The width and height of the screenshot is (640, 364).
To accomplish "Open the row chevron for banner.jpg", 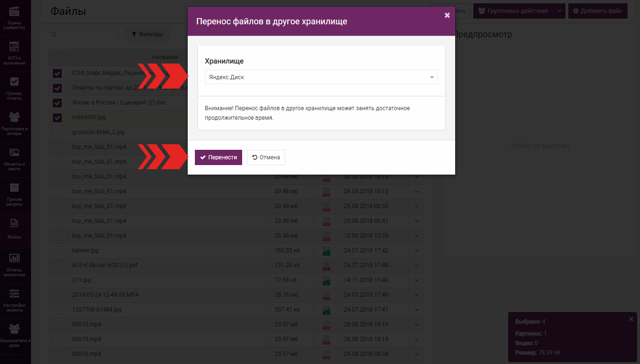I will [416, 250].
